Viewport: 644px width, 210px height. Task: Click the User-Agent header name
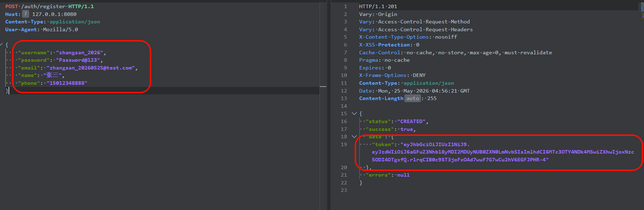21,29
